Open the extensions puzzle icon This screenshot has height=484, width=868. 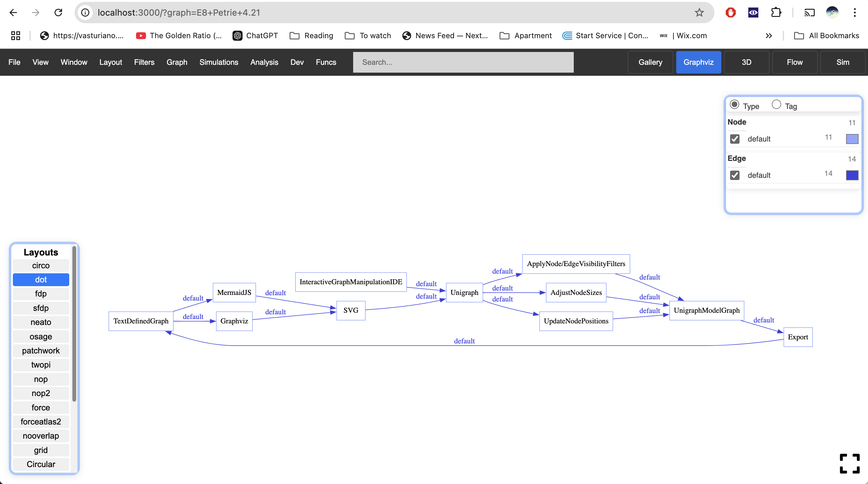click(776, 13)
